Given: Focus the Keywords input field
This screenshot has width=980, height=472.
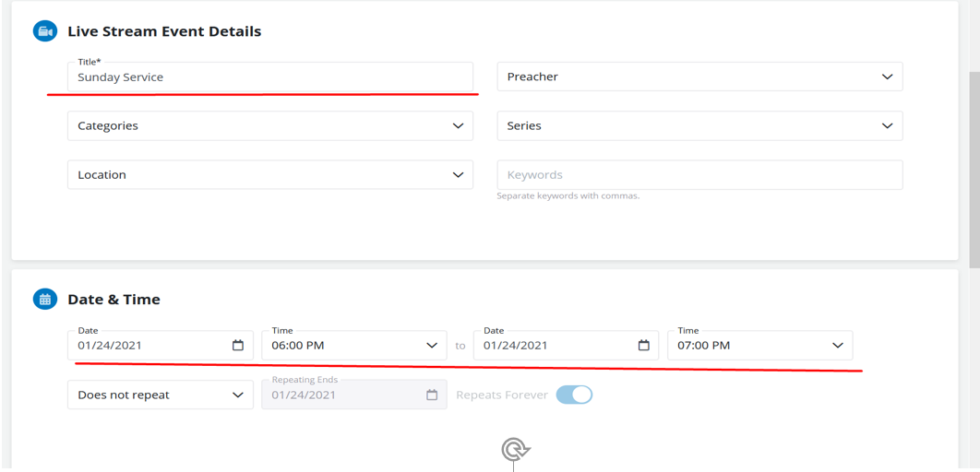Looking at the screenshot, I should point(699,174).
